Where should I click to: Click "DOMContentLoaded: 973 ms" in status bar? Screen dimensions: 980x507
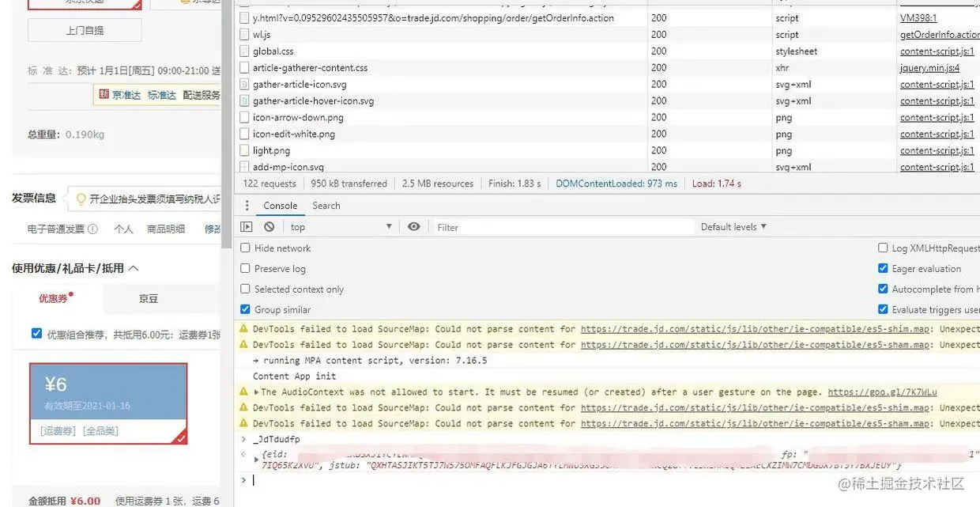(x=616, y=184)
